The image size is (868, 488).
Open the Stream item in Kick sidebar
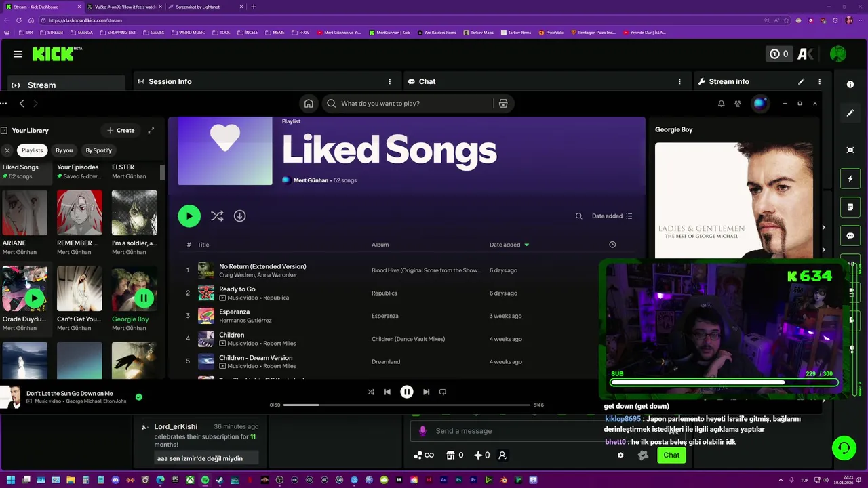pos(66,85)
